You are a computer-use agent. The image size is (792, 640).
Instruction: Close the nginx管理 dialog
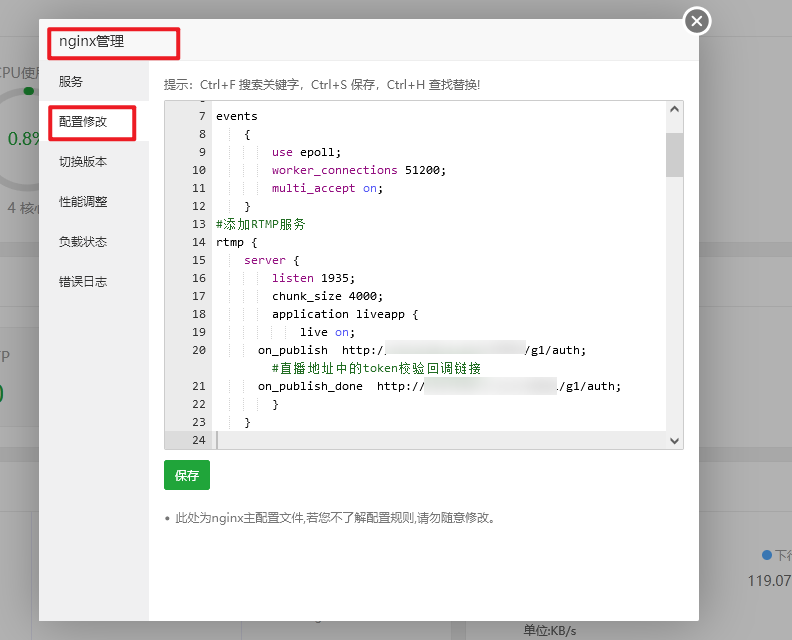click(x=697, y=21)
